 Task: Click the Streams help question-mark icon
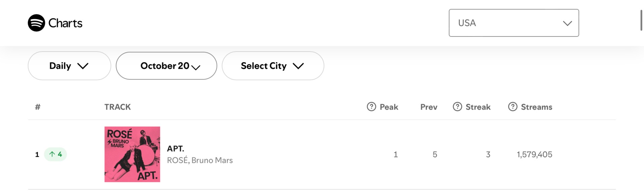pyautogui.click(x=513, y=107)
